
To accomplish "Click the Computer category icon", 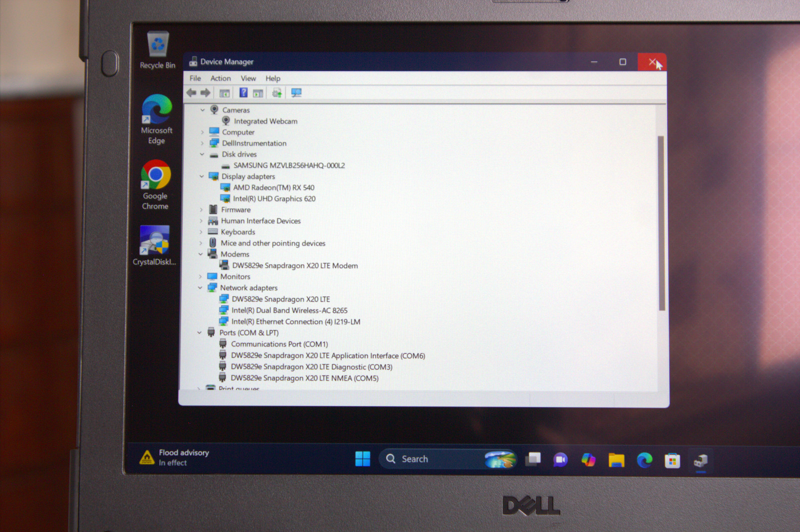I will coord(214,132).
